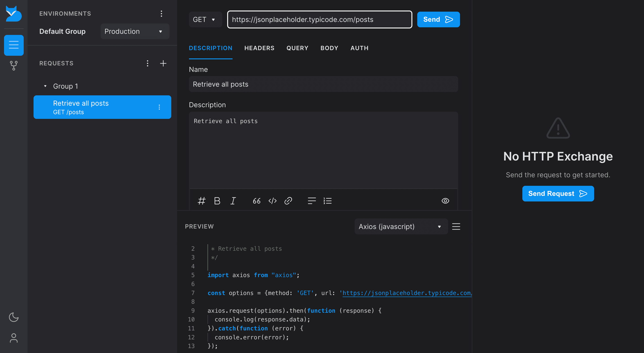This screenshot has height=353, width=644.
Task: Toggle markdown preview eye icon
Action: 445,201
